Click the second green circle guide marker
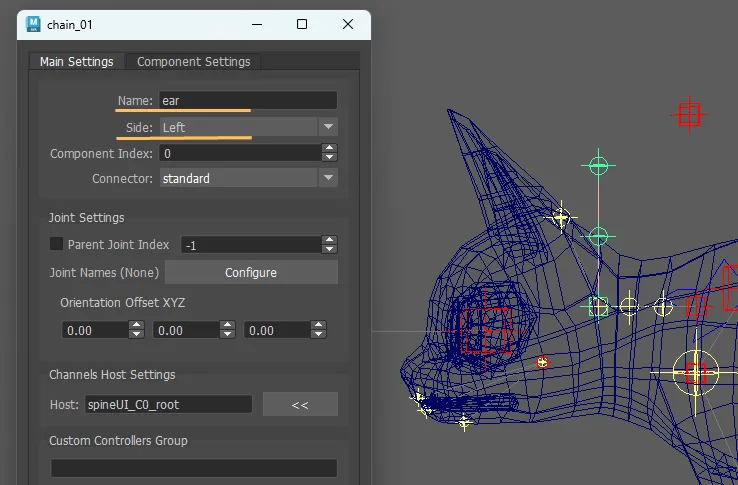This screenshot has height=485, width=738. pos(598,236)
